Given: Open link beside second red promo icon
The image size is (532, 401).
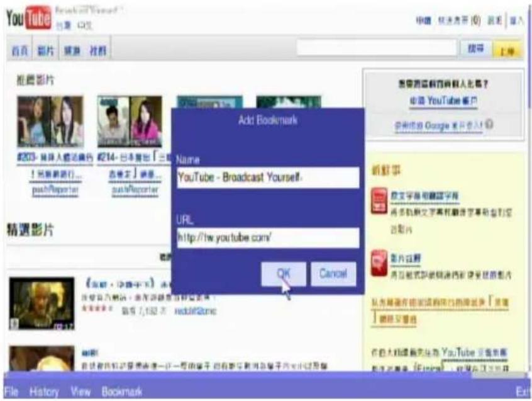Looking at the screenshot, I should click(x=406, y=258).
